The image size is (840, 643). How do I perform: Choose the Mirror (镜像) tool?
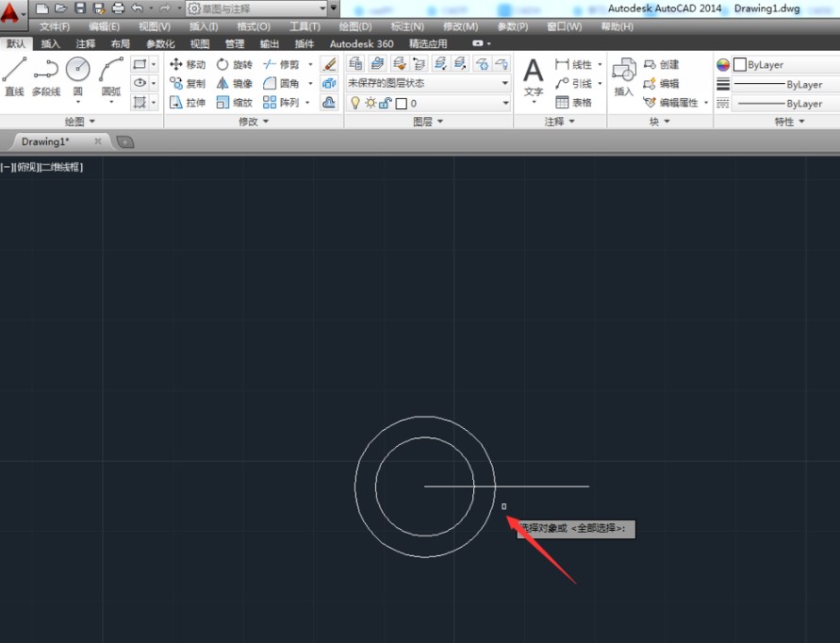pos(234,84)
